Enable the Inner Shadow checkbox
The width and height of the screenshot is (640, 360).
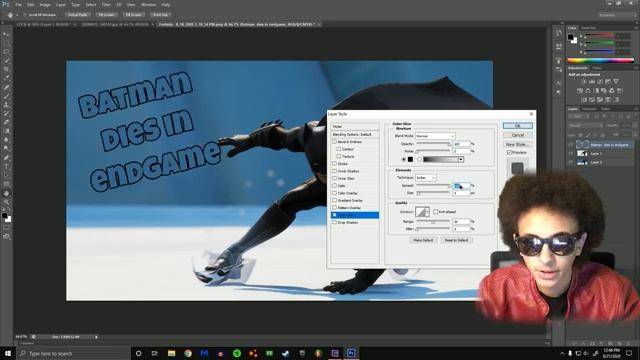[335, 171]
